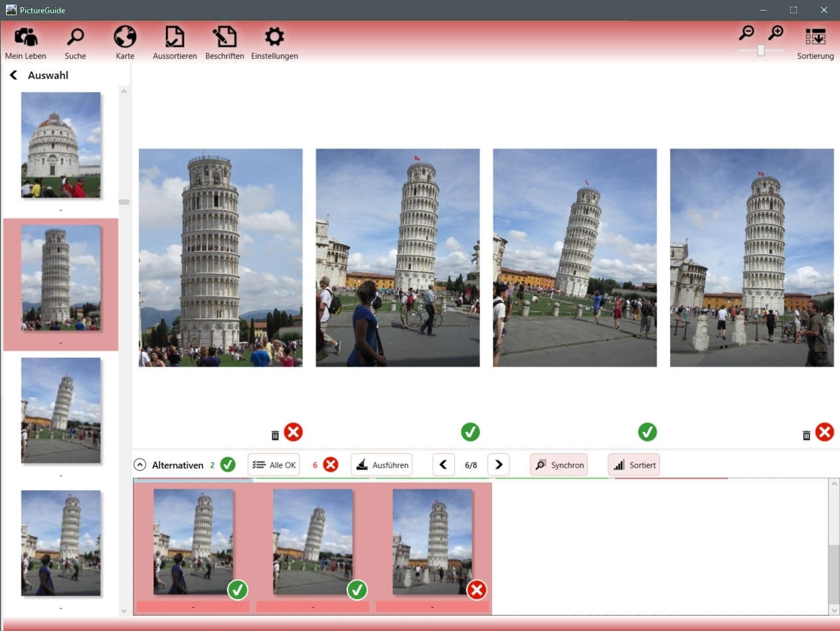Click the 6/8 page indicator text

coord(471,465)
